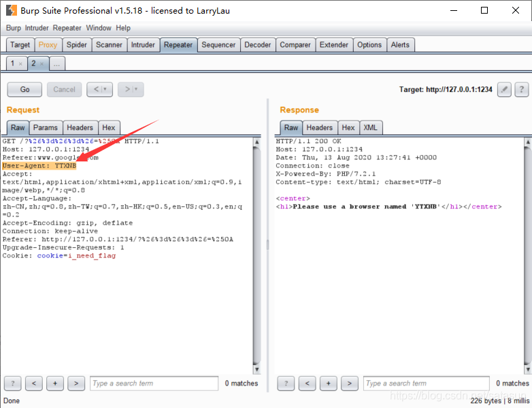Open the Repeater help question icon
Viewport: 532px width, 408px height.
[x=522, y=90]
